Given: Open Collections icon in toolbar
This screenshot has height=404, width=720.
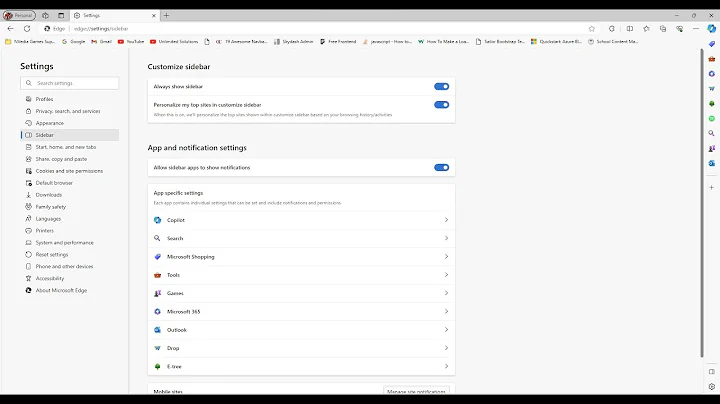Looking at the screenshot, I should [x=663, y=28].
